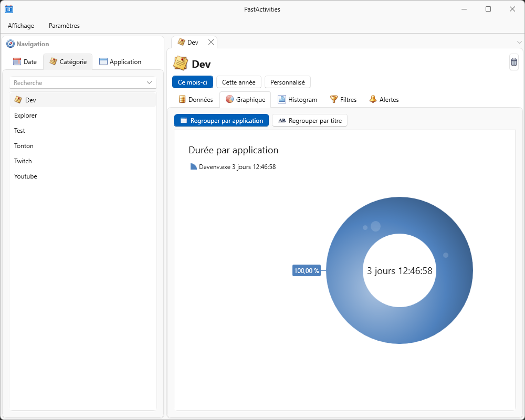Open the Alertes tab
This screenshot has width=525, height=420.
[x=383, y=99]
